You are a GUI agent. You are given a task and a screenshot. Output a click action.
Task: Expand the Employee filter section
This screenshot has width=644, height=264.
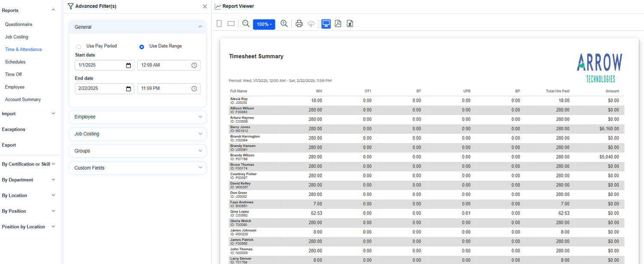tap(137, 117)
